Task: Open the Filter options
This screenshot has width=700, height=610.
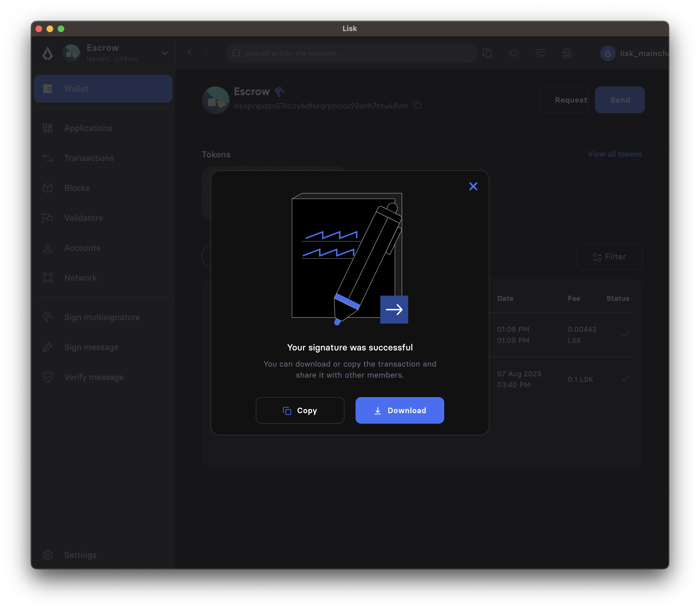Action: 609,257
